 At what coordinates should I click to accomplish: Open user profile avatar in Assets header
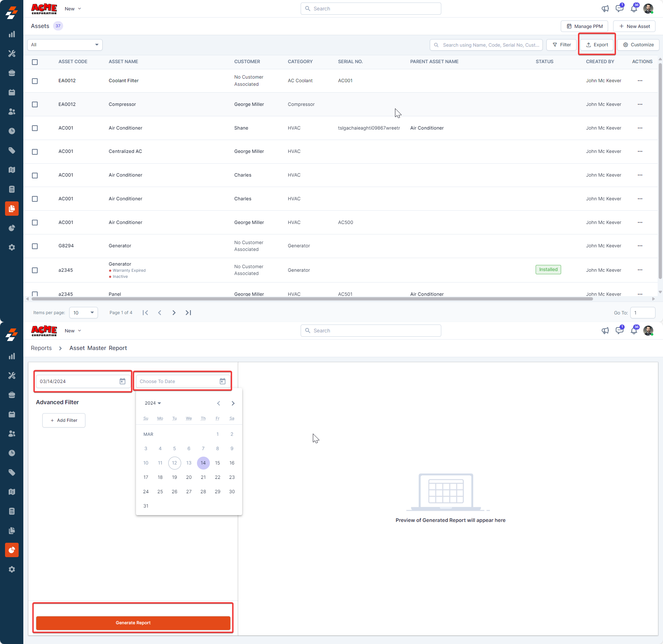(x=648, y=9)
